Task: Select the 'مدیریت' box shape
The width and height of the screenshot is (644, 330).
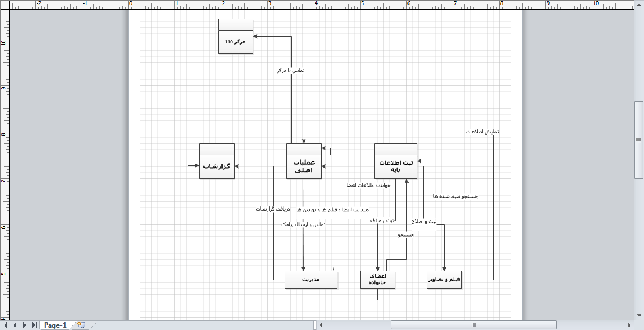Action: (311, 280)
